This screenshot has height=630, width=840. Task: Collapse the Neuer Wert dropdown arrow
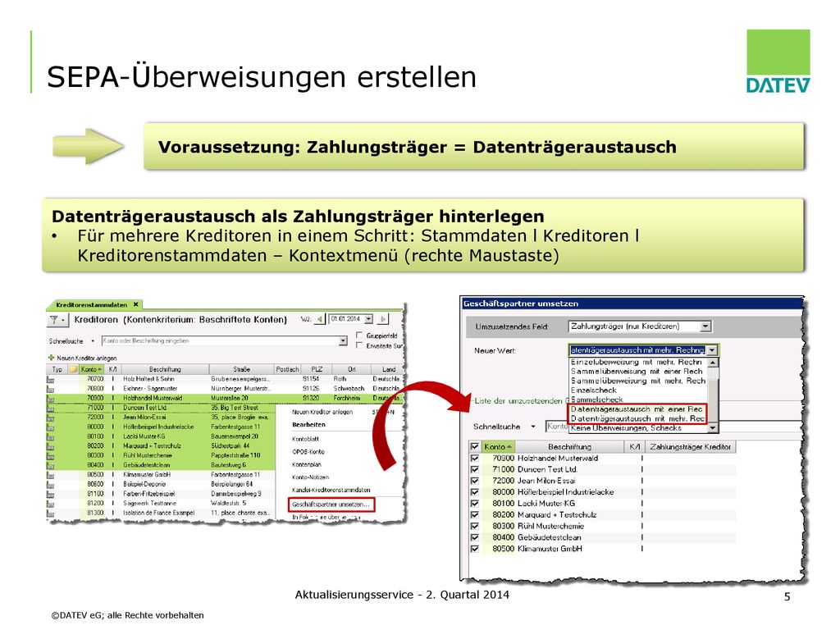pos(712,350)
